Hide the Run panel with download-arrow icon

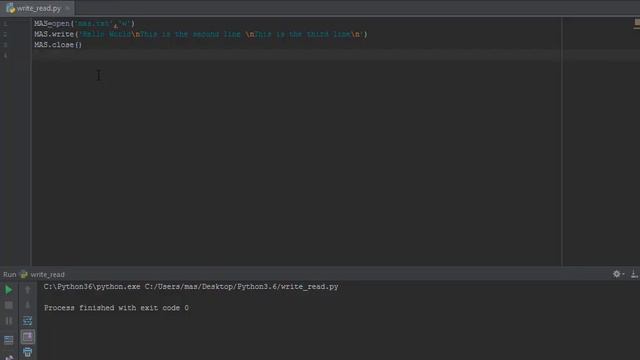coord(635,274)
